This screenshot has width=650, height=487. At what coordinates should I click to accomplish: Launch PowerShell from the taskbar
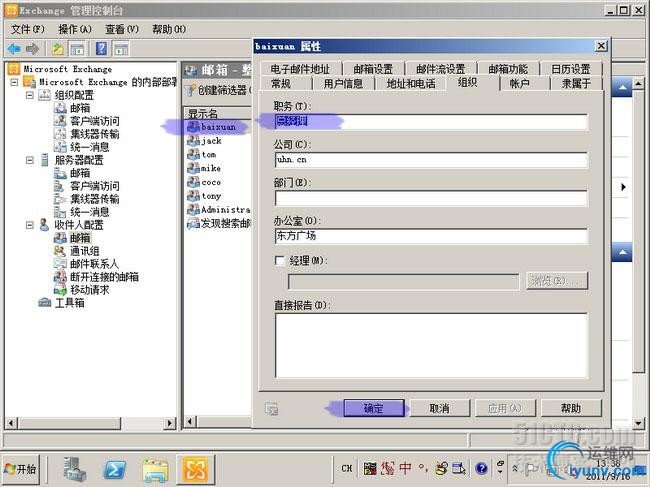[x=115, y=470]
